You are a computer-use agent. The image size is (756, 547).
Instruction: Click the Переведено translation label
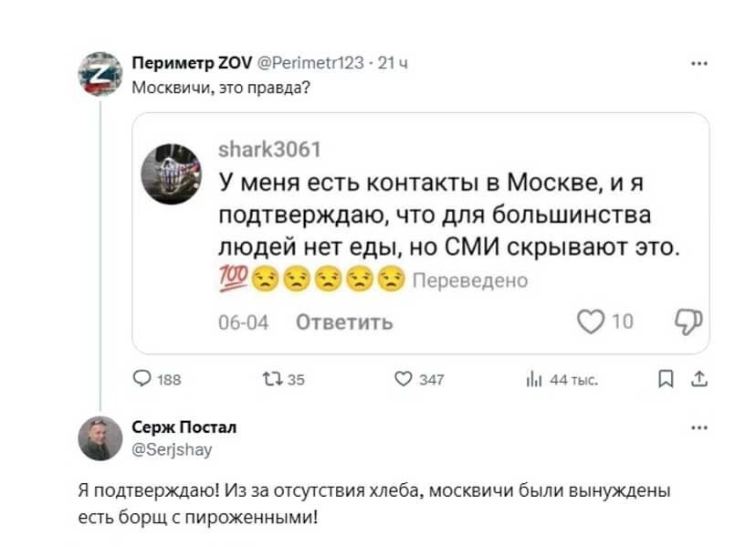471,280
